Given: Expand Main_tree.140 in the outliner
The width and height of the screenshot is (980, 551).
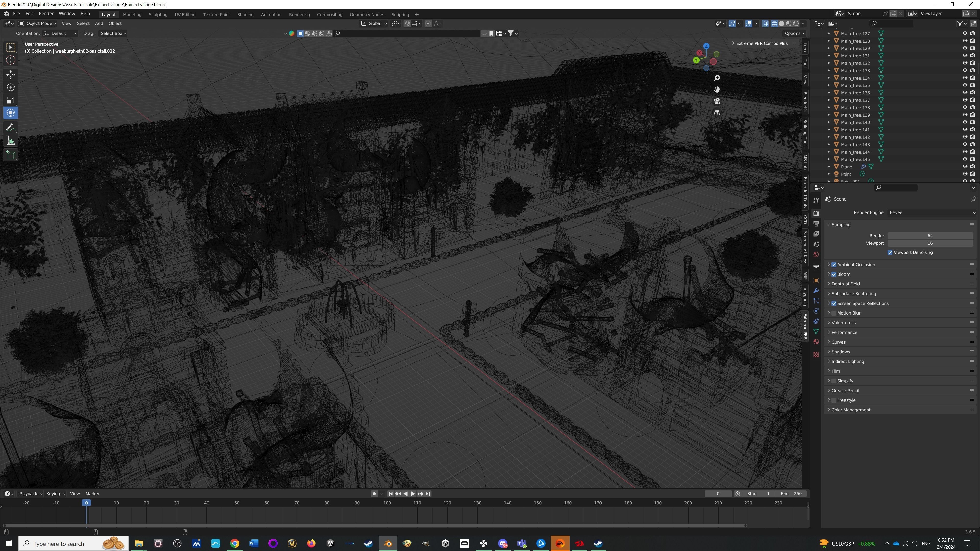Looking at the screenshot, I should pyautogui.click(x=829, y=122).
